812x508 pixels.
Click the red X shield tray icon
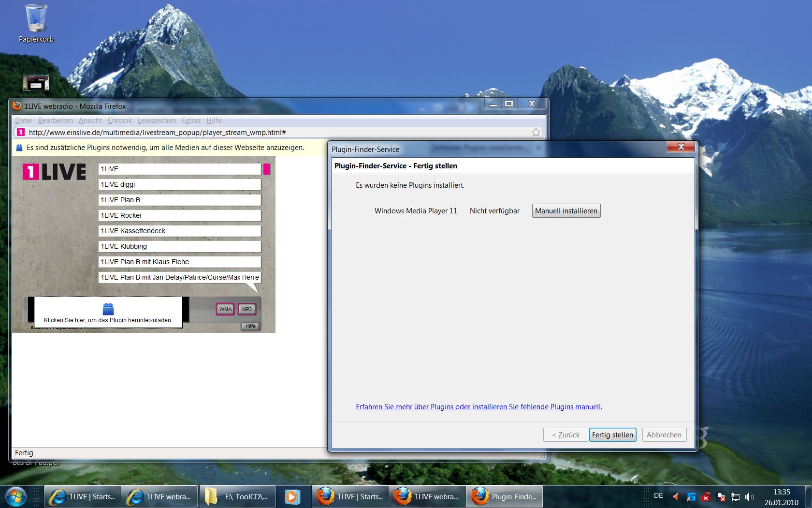pyautogui.click(x=706, y=497)
